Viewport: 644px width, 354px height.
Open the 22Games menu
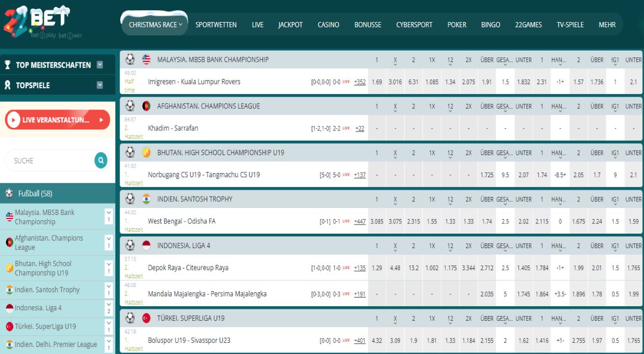pyautogui.click(x=529, y=25)
